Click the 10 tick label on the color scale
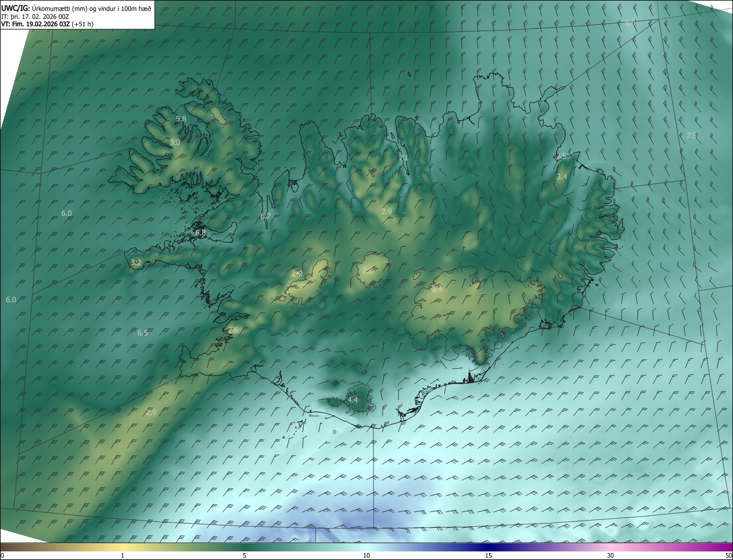This screenshot has height=560, width=733. pos(366,556)
